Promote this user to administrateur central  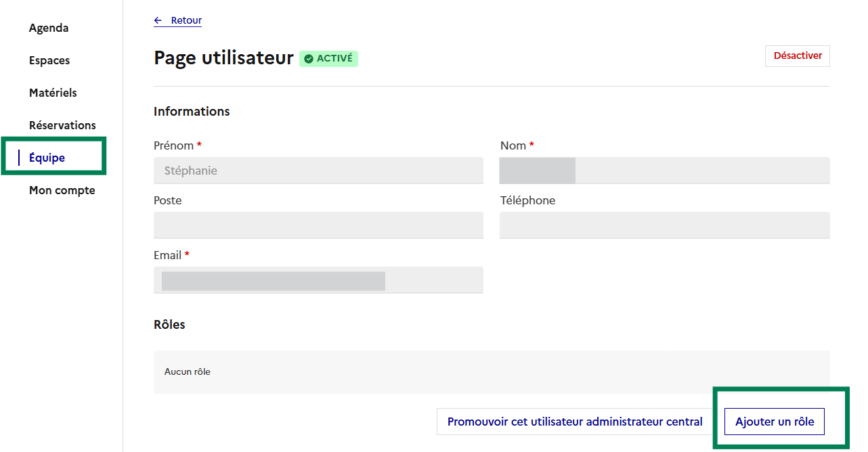(x=575, y=422)
